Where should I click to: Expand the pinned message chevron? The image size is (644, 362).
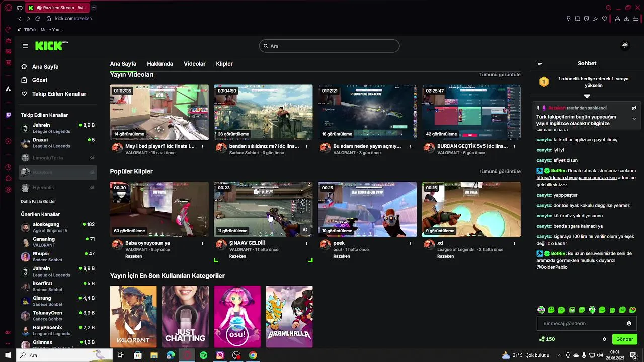[x=634, y=119]
